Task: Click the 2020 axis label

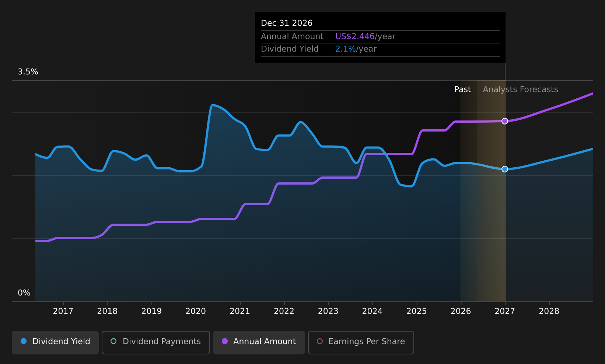Action: pos(196,311)
